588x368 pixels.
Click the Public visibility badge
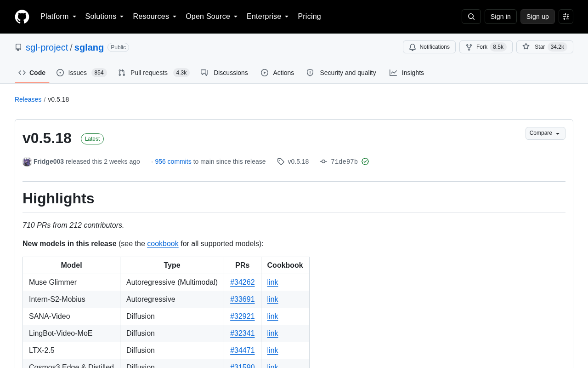coord(118,47)
